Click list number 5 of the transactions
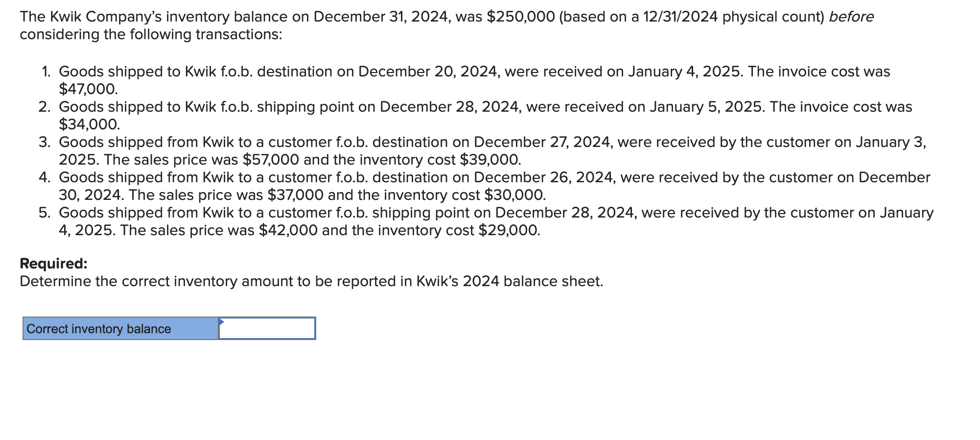This screenshot has height=440, width=980. pos(45,213)
